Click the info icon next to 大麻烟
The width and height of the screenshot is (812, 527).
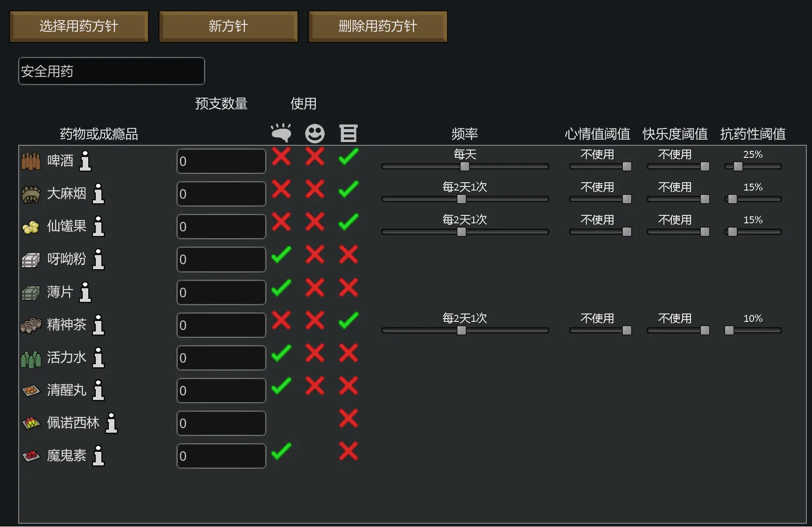(98, 193)
